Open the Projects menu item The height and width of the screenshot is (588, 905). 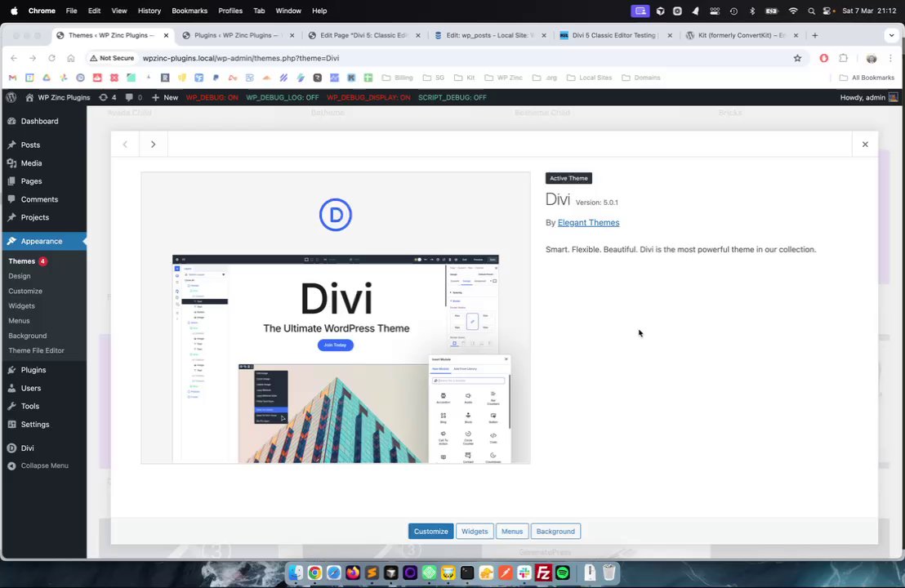pyautogui.click(x=43, y=217)
